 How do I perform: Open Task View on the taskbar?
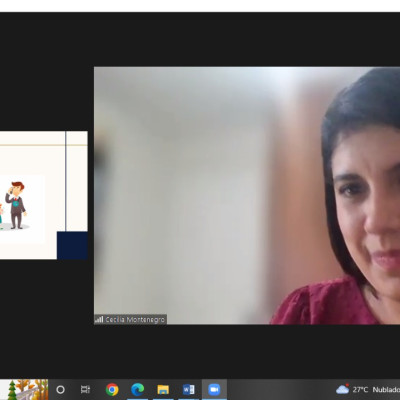coord(85,389)
